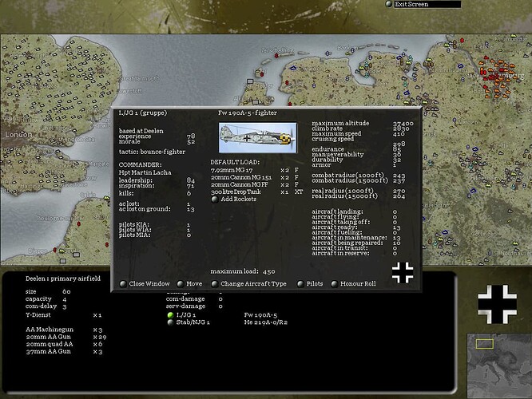Click the 'aircraft ready:' status line
This screenshot has height=399, width=532.
tap(356, 227)
